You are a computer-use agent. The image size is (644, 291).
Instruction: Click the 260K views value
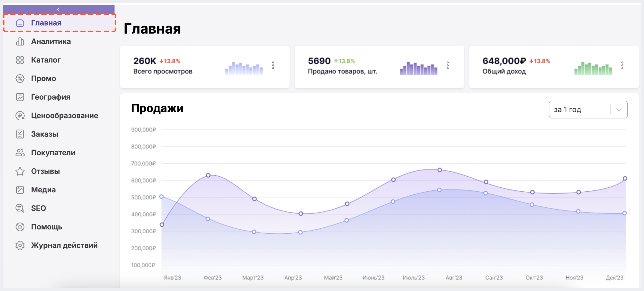[145, 61]
